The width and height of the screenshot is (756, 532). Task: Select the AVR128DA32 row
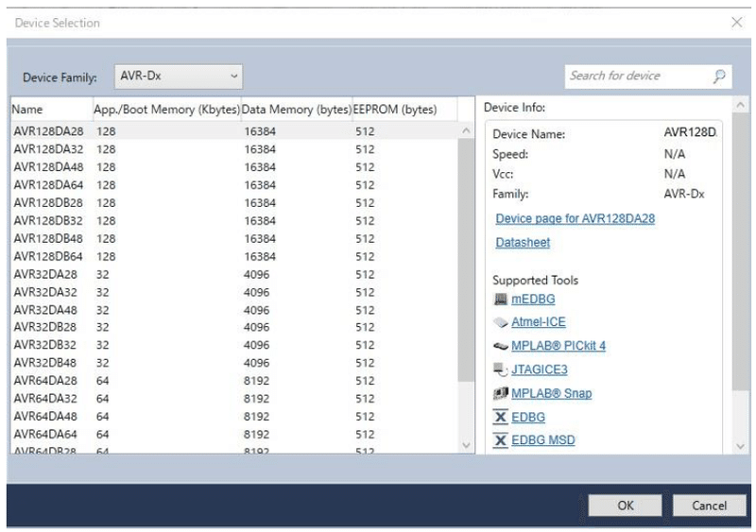[234, 149]
